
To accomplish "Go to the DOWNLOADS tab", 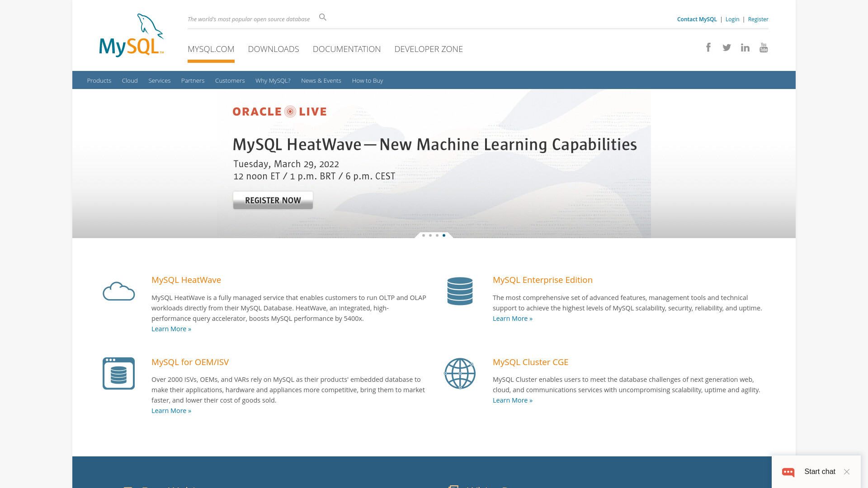I will click(274, 49).
